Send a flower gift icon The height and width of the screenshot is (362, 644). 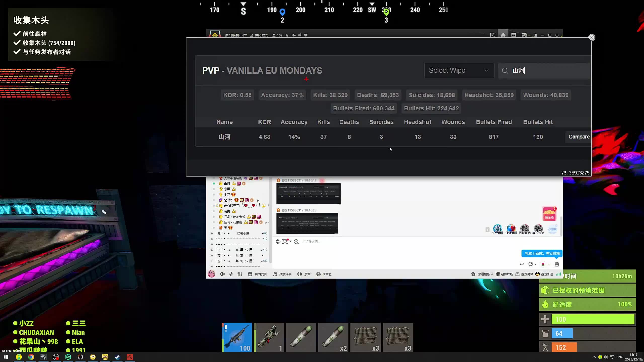pos(543,264)
